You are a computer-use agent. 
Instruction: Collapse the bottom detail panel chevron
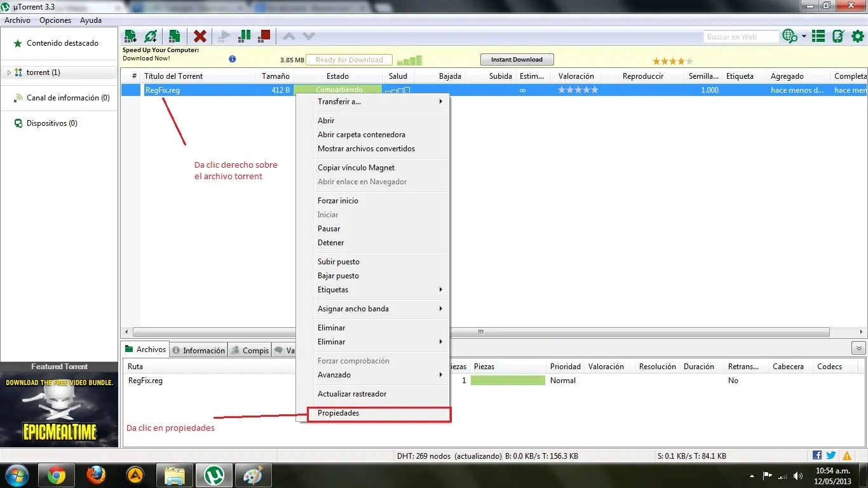(859, 348)
